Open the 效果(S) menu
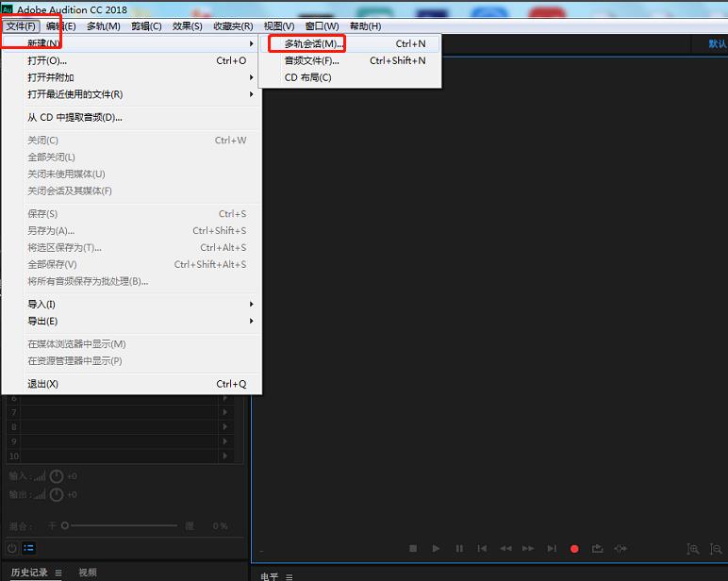The height and width of the screenshot is (581, 728). coord(187,26)
